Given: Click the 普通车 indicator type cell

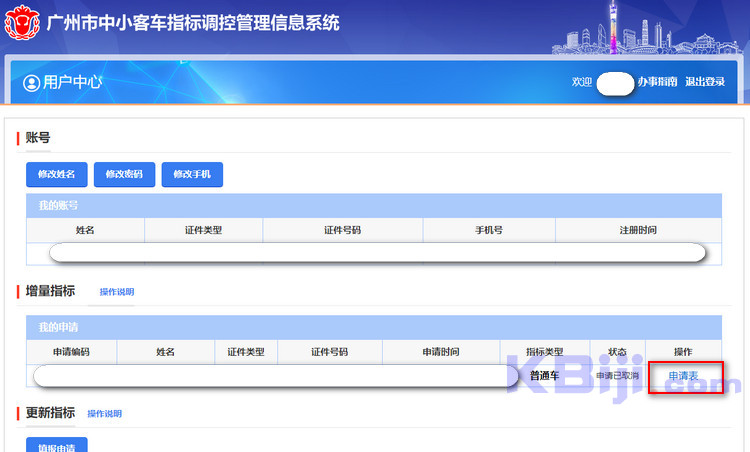Looking at the screenshot, I should point(544,376).
